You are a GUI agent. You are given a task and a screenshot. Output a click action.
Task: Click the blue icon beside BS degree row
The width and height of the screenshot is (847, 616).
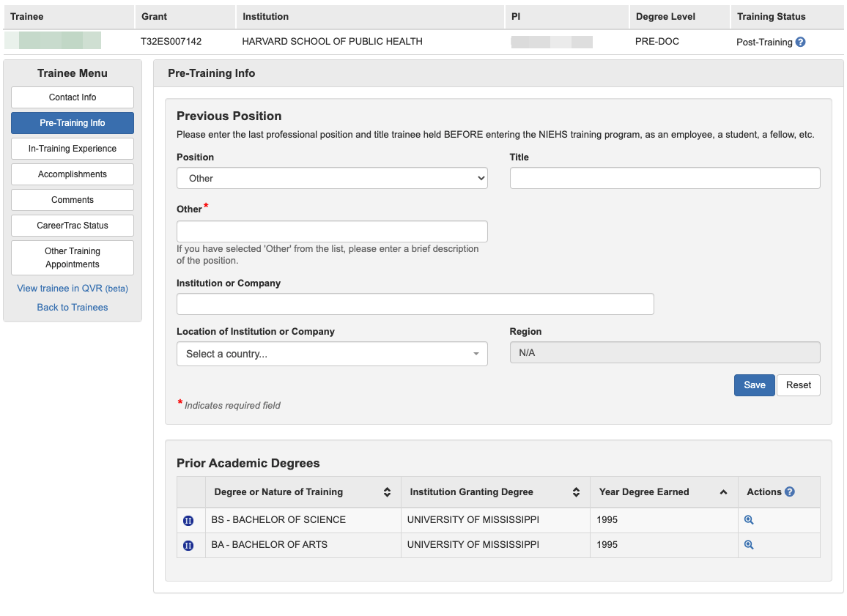(188, 521)
